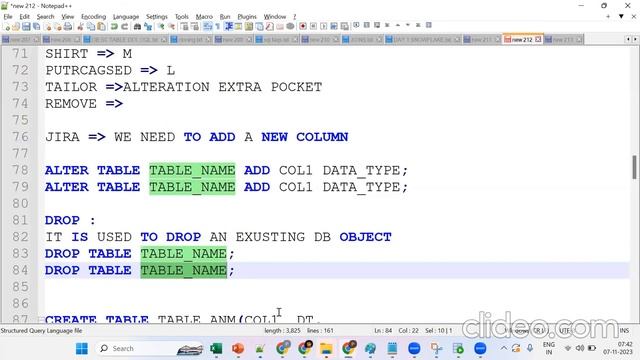
Task: Open the Windows Start menu
Action: 82,349
